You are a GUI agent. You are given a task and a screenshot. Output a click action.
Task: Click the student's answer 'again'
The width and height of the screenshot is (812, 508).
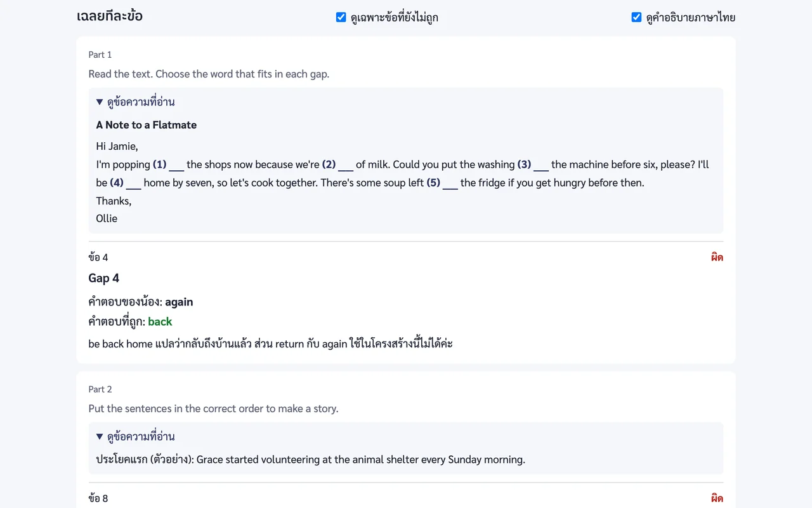tap(179, 302)
